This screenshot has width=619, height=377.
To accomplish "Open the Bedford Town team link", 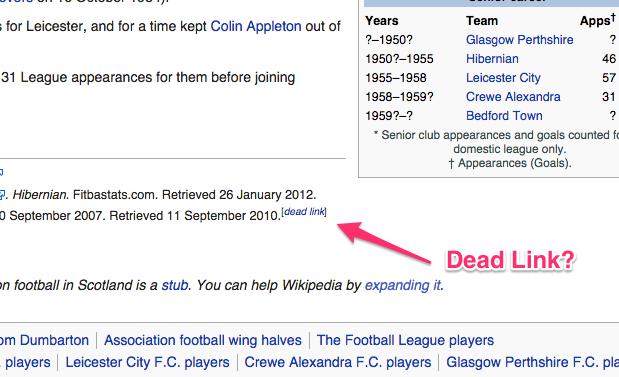I will click(x=504, y=116).
